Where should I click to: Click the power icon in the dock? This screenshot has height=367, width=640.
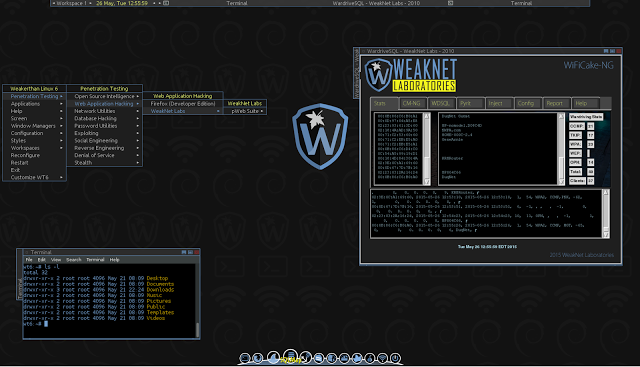[x=395, y=358]
